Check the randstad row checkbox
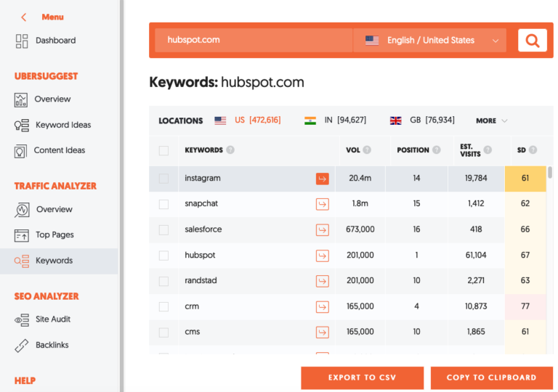 tap(163, 281)
